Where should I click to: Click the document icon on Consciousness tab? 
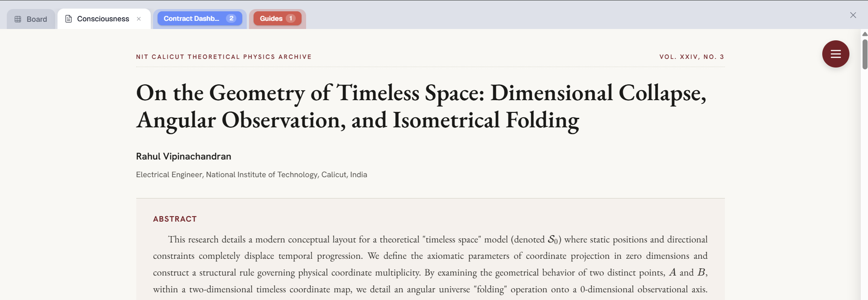pos(68,19)
